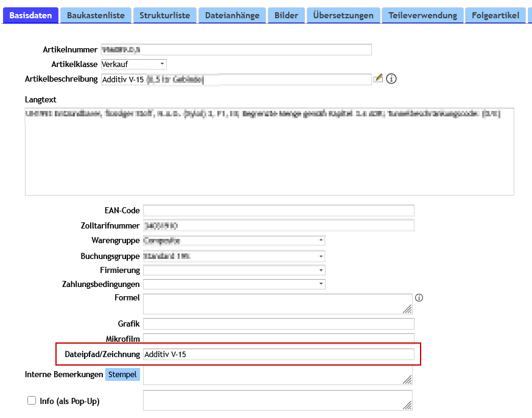The height and width of the screenshot is (418, 532).
Task: Expand the Warengruppe dropdown
Action: pos(234,241)
